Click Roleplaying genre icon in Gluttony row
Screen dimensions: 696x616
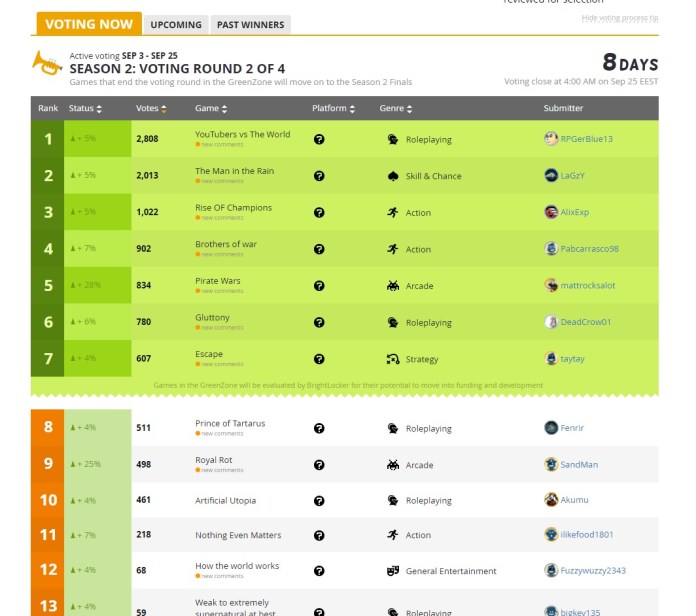393,322
